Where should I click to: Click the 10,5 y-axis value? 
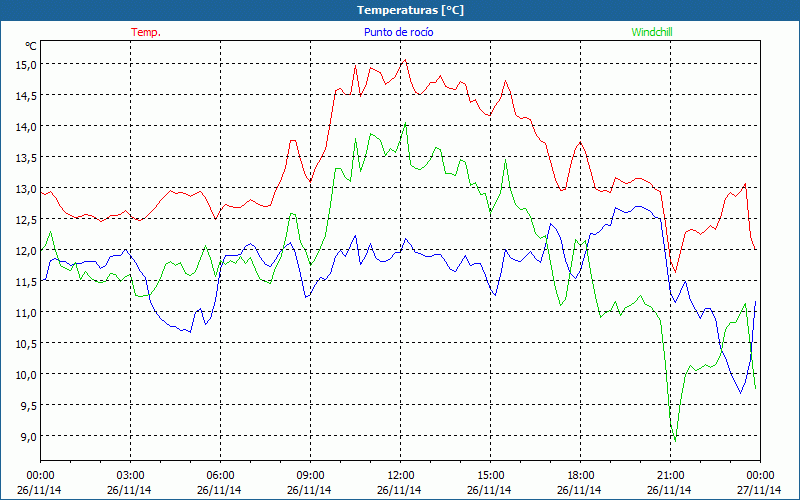pyautogui.click(x=26, y=343)
